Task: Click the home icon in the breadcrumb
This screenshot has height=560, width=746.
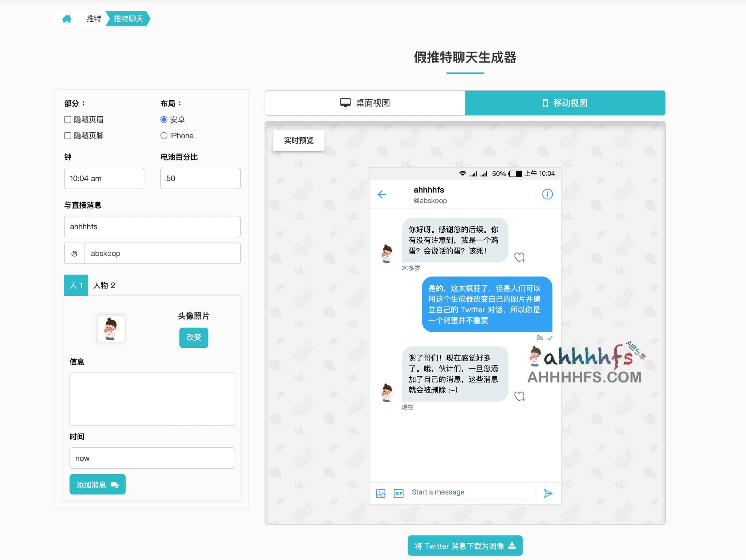Action: click(x=67, y=18)
